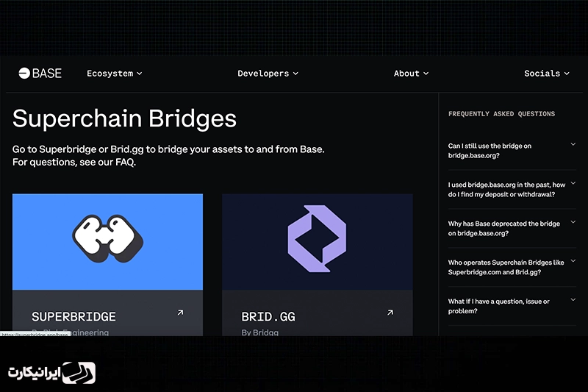Click the Base logo in the header
This screenshot has width=588, height=392.
point(40,73)
